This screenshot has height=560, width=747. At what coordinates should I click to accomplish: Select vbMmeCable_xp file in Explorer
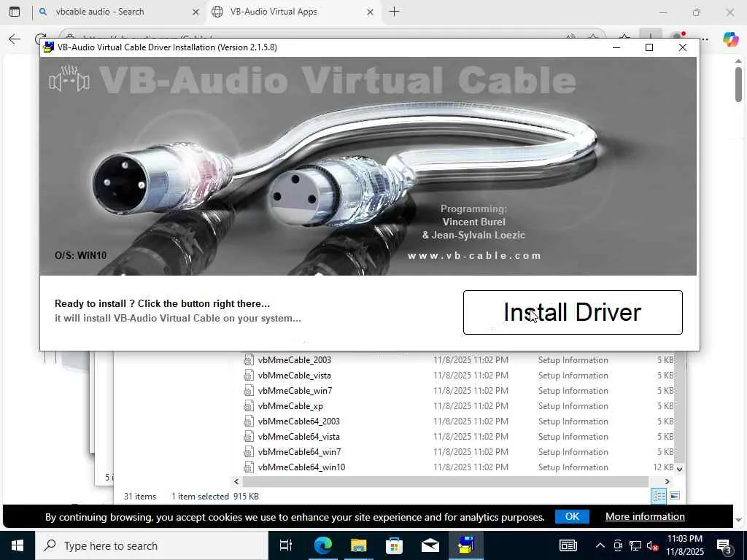[290, 405]
